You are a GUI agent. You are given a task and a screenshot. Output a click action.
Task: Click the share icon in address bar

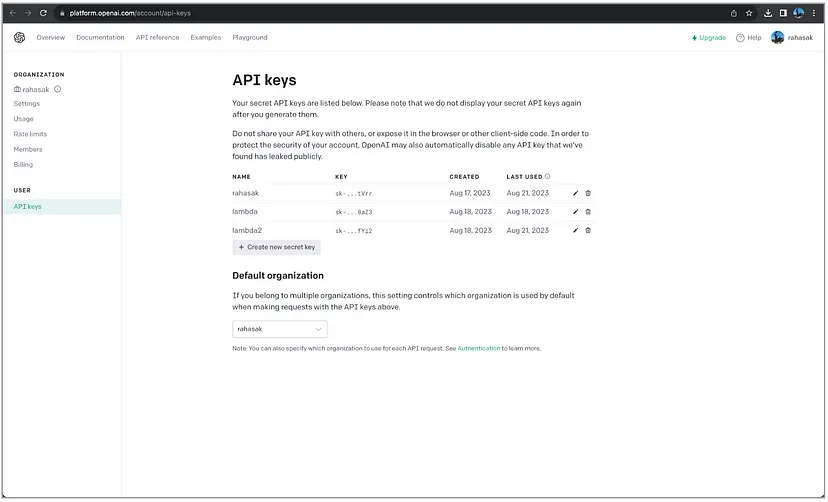point(733,13)
